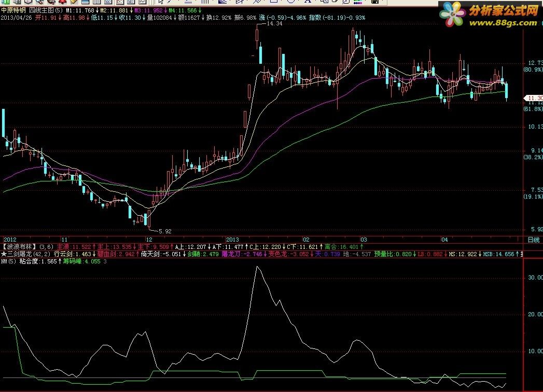Click the magenta M3:11.952 value
The height and width of the screenshot is (392, 543).
148,10
